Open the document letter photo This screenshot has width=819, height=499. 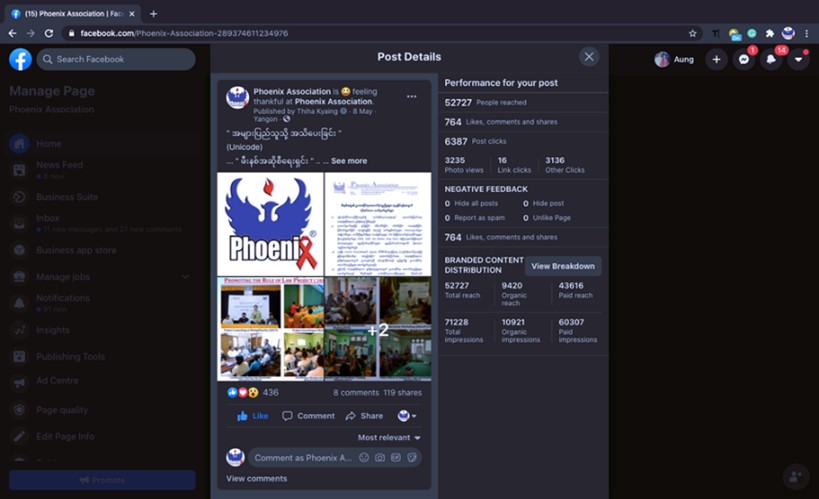[x=378, y=224]
